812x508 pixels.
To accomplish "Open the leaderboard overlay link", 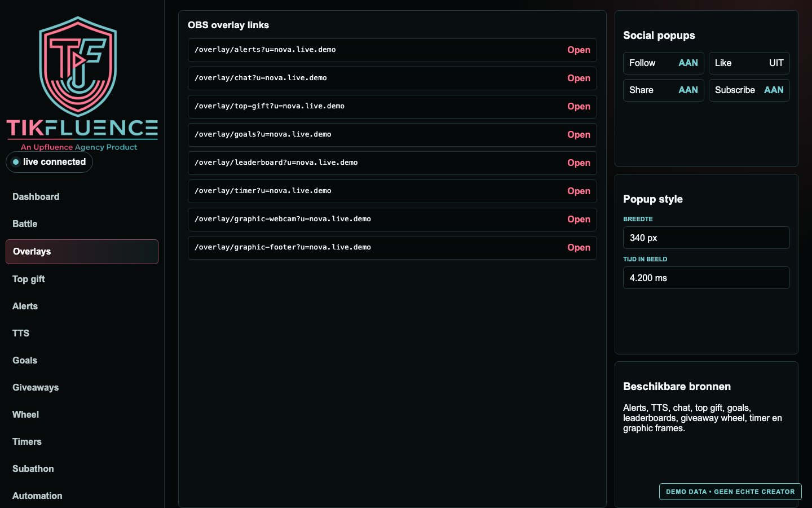I will 579,163.
